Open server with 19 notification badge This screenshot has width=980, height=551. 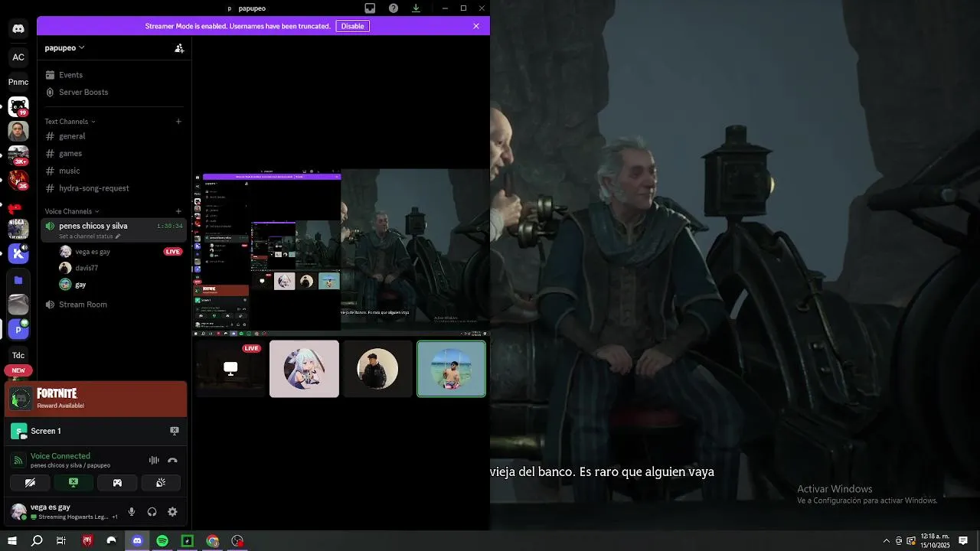point(18,106)
